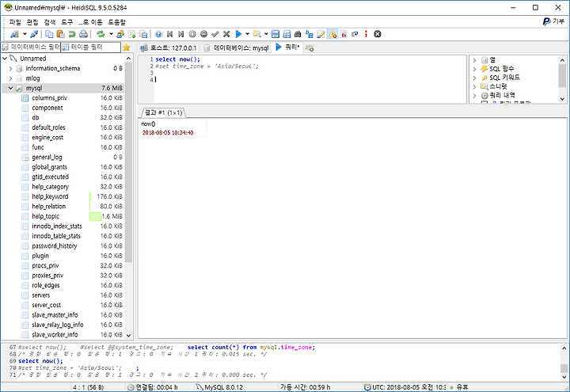Click the blue Help question mark icon
The width and height of the screenshot is (570, 392).
click(158, 34)
